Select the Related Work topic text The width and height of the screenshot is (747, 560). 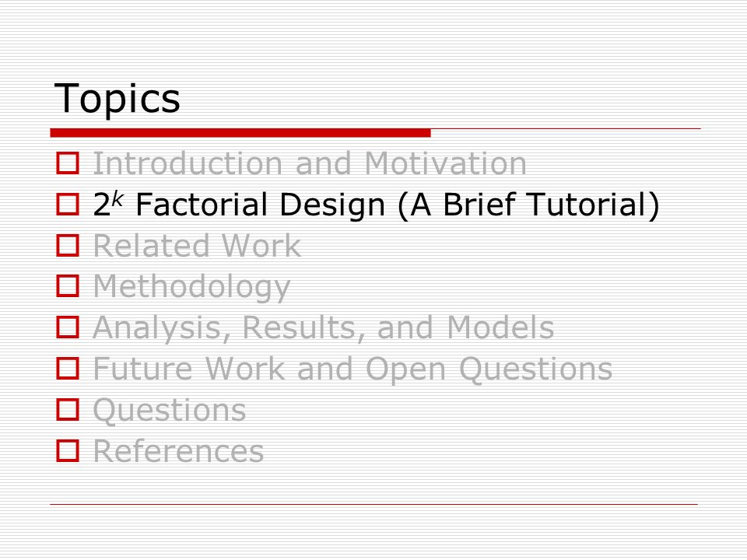197,246
